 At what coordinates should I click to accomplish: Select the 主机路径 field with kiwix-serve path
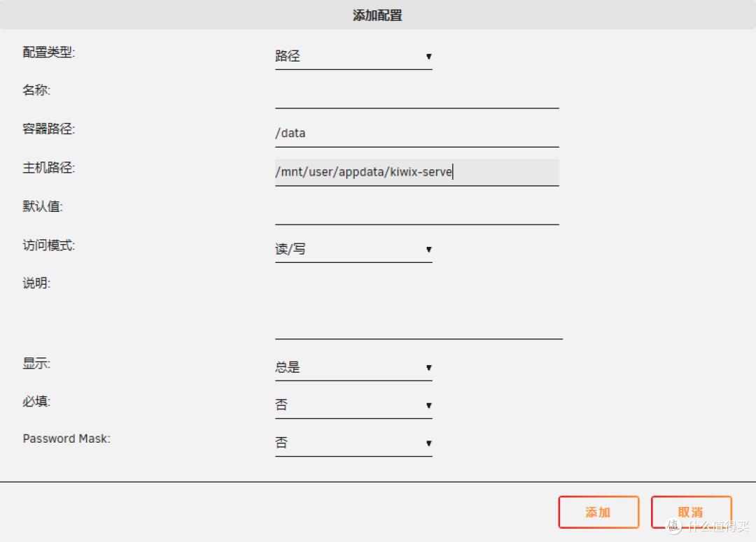tap(416, 171)
